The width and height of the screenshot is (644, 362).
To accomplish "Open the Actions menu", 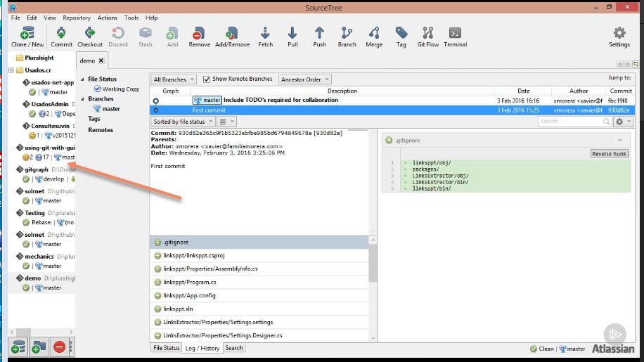I will tap(107, 18).
